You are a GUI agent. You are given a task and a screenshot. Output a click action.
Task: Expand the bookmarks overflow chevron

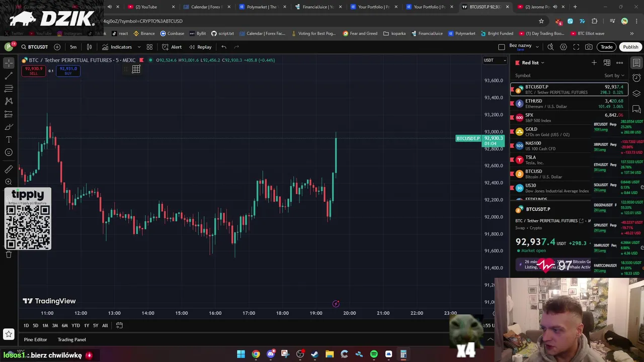click(x=632, y=33)
